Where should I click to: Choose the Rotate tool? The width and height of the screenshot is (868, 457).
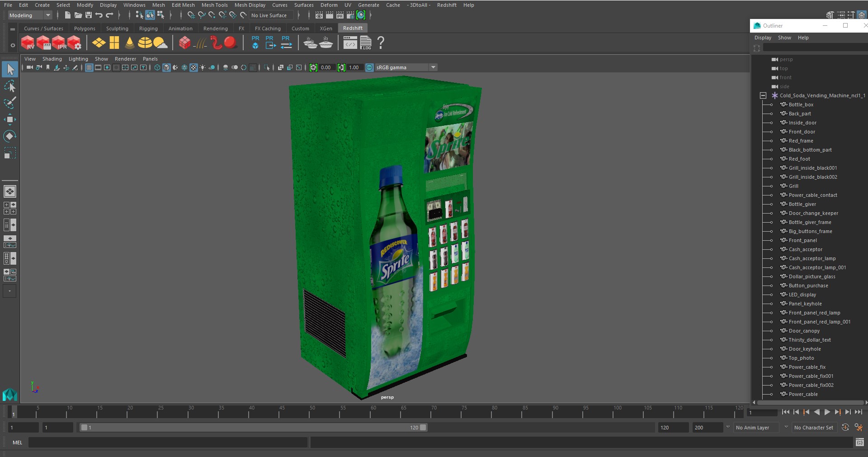tap(9, 136)
